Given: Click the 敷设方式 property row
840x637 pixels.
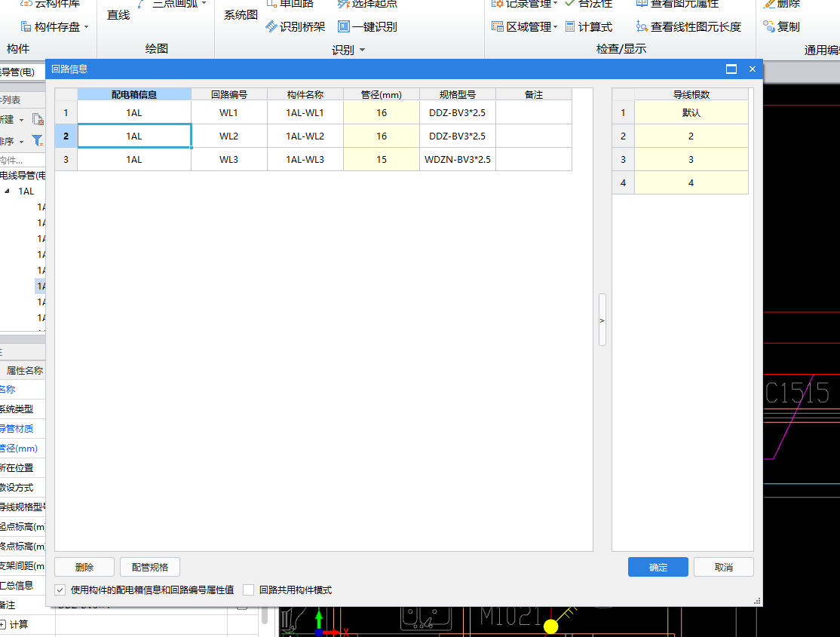Looking at the screenshot, I should [23, 488].
